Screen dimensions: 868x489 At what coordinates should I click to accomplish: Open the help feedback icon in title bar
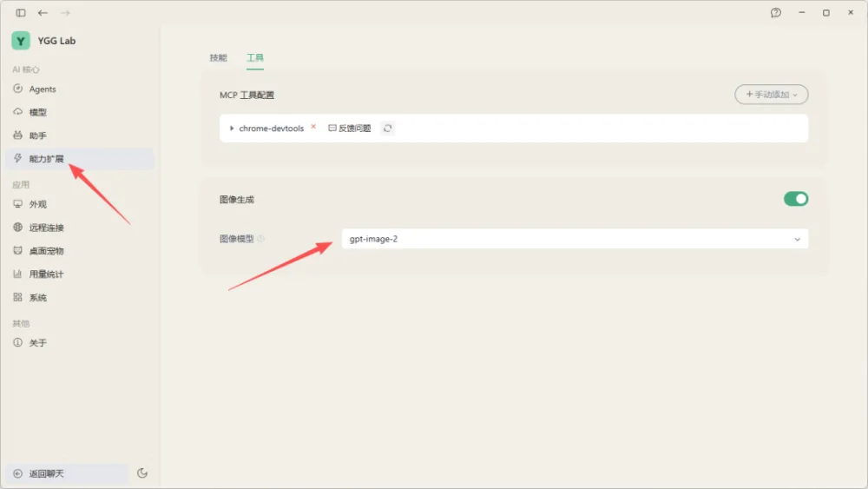775,13
